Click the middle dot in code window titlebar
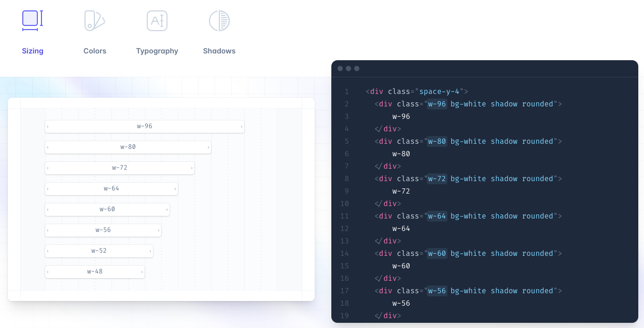Viewport: 644px width, 328px height. (348, 69)
